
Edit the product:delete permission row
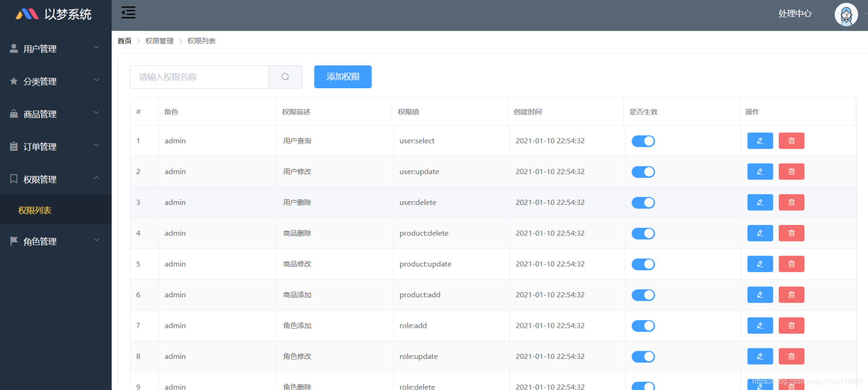[760, 233]
